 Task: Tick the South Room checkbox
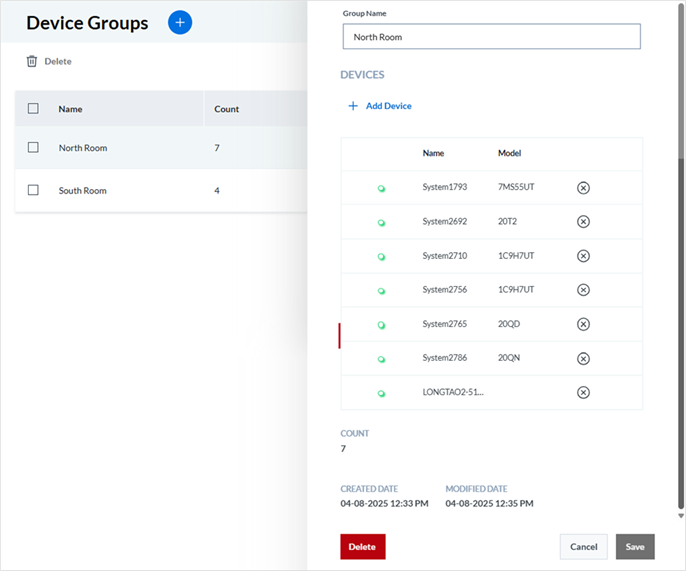pos(33,190)
